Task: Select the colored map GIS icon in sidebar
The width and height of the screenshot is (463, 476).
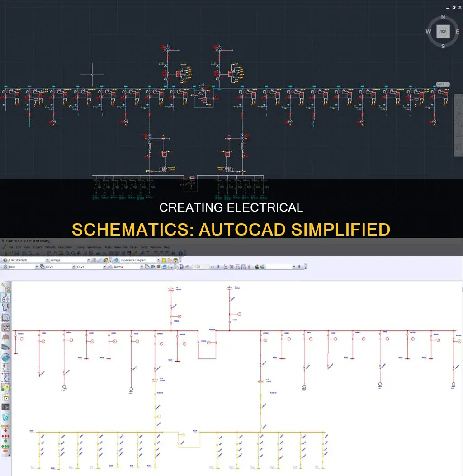Action: point(5,387)
